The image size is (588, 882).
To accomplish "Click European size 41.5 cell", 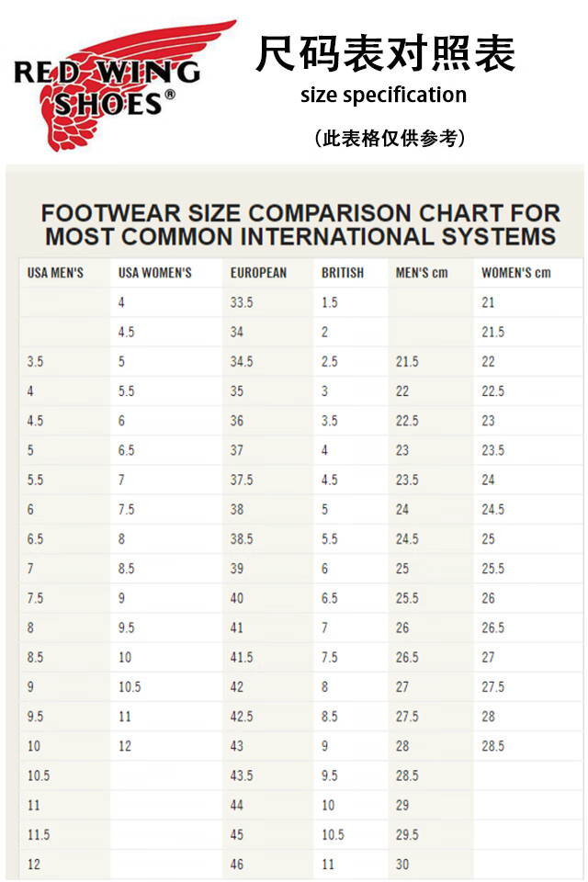I will pos(242,658).
